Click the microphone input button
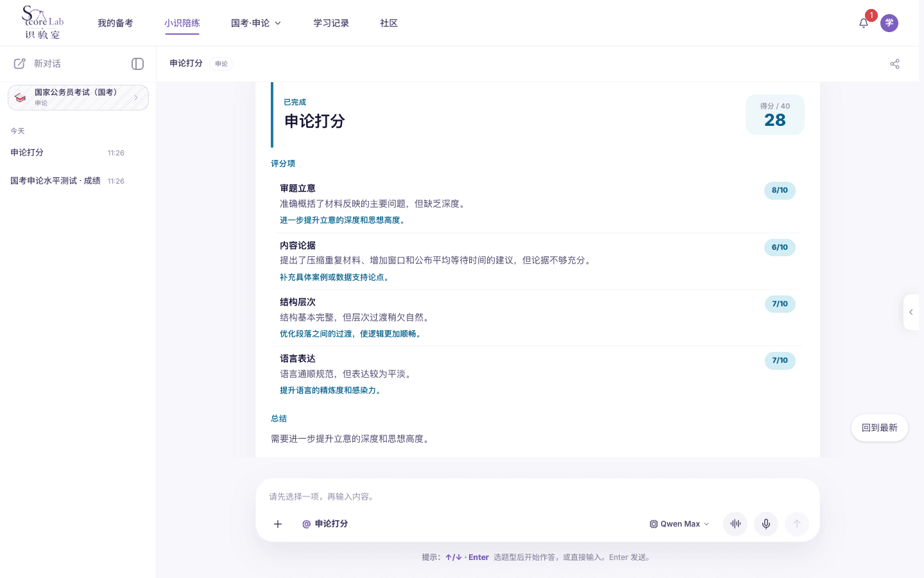924x578 pixels. [766, 524]
